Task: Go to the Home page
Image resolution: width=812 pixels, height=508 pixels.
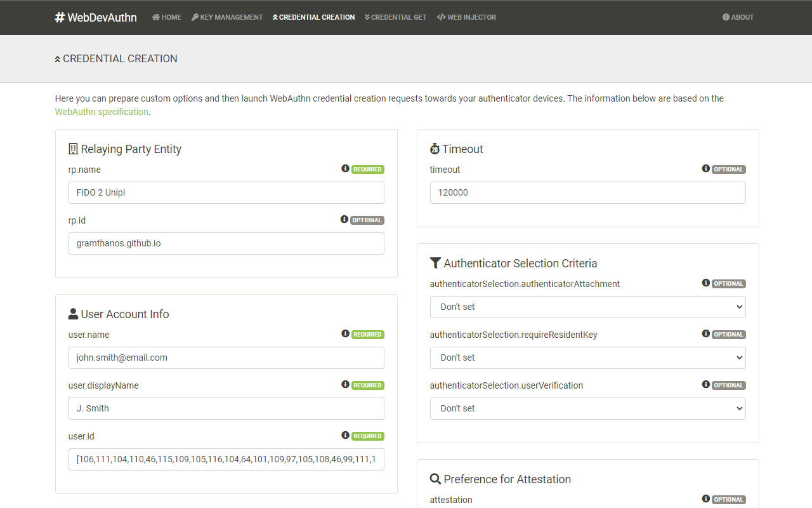Action: coord(167,17)
